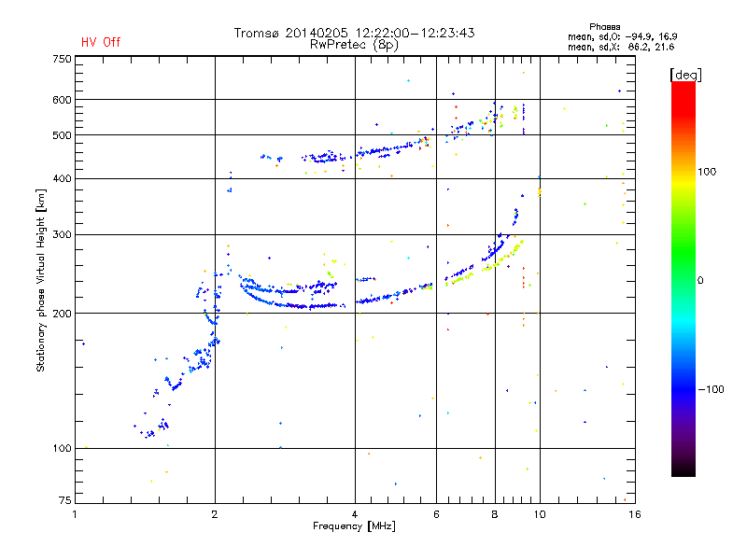
Task: Click the 'RwPretec (8p)' subtitle
Action: click(x=354, y=45)
